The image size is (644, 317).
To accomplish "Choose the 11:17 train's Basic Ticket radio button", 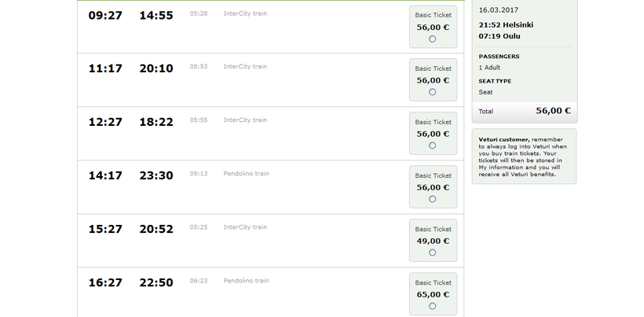I will click(433, 92).
